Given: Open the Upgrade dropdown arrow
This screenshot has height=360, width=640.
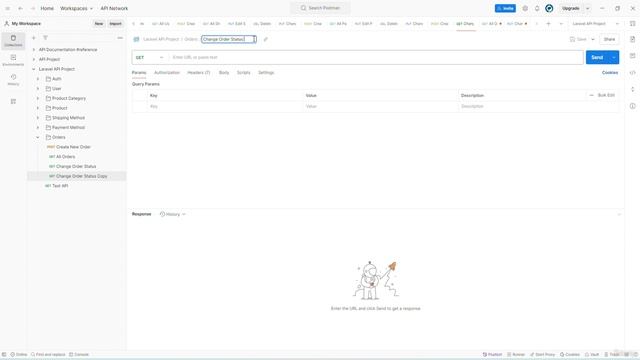Looking at the screenshot, I should click(x=588, y=8).
